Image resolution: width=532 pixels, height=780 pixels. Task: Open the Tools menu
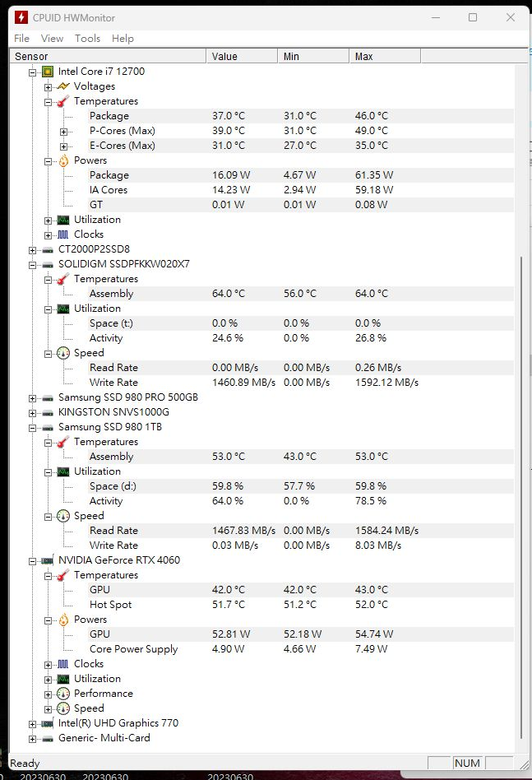click(x=87, y=39)
